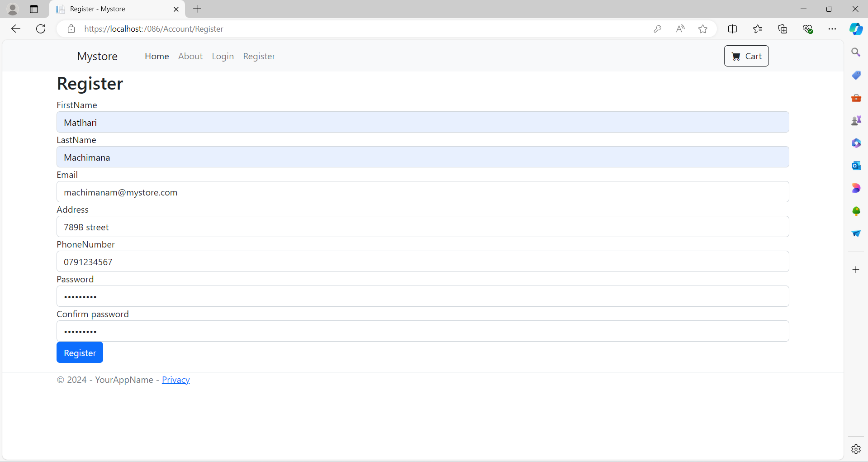Open Settings and more menu
Image resolution: width=868 pixels, height=462 pixels.
(x=832, y=29)
